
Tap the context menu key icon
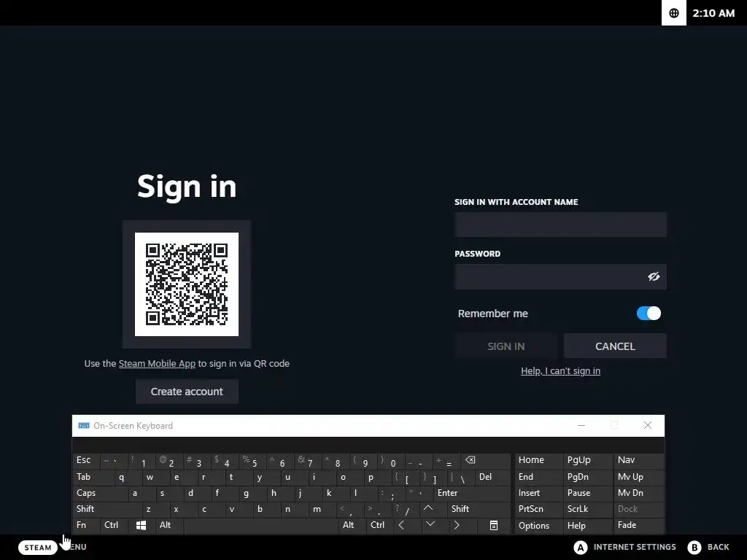[x=494, y=525]
